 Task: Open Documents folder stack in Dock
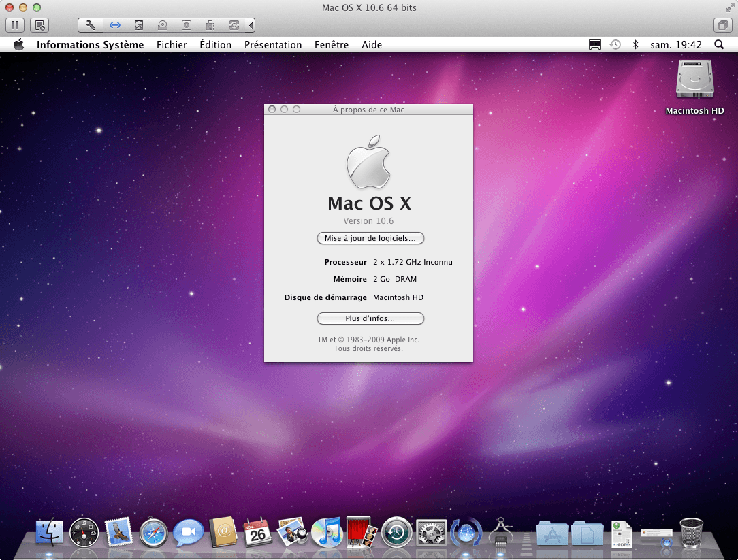[x=587, y=533]
